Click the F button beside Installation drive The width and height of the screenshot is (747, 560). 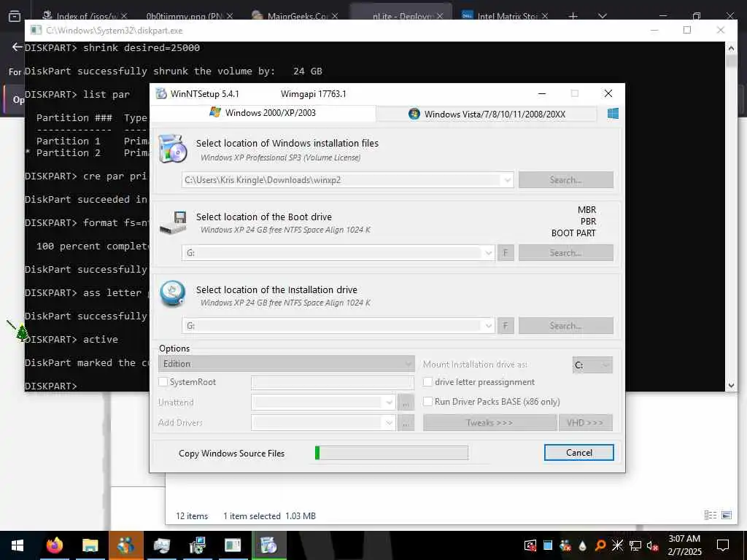(506, 326)
